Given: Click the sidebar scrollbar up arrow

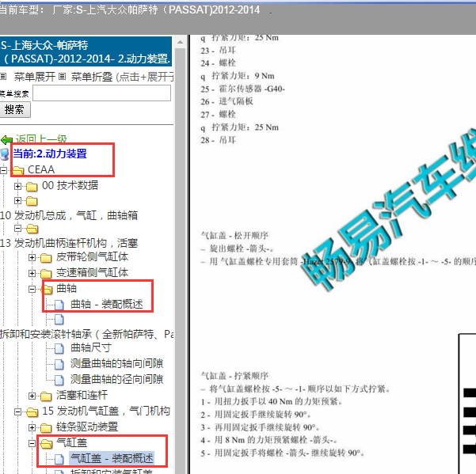Looking at the screenshot, I should [x=180, y=42].
